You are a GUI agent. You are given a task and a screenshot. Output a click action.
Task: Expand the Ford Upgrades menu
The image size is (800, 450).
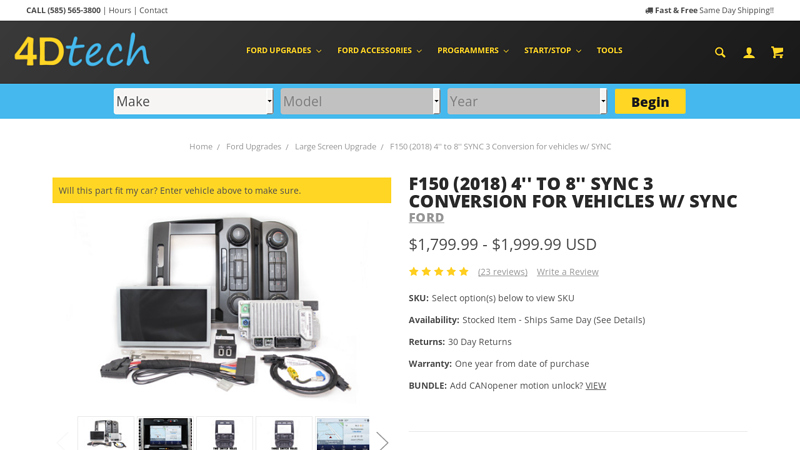pyautogui.click(x=284, y=51)
